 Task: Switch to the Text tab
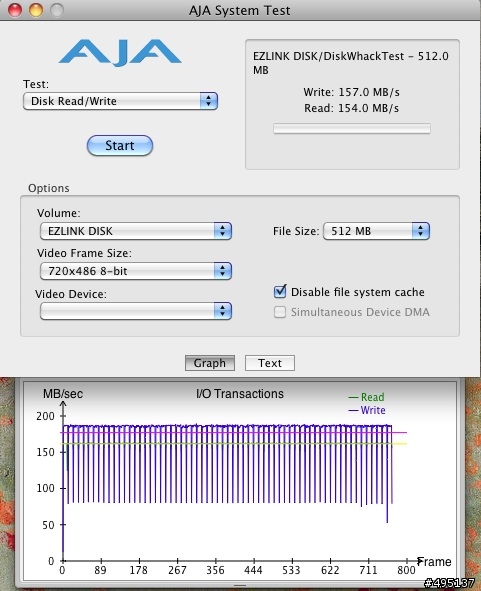click(270, 363)
